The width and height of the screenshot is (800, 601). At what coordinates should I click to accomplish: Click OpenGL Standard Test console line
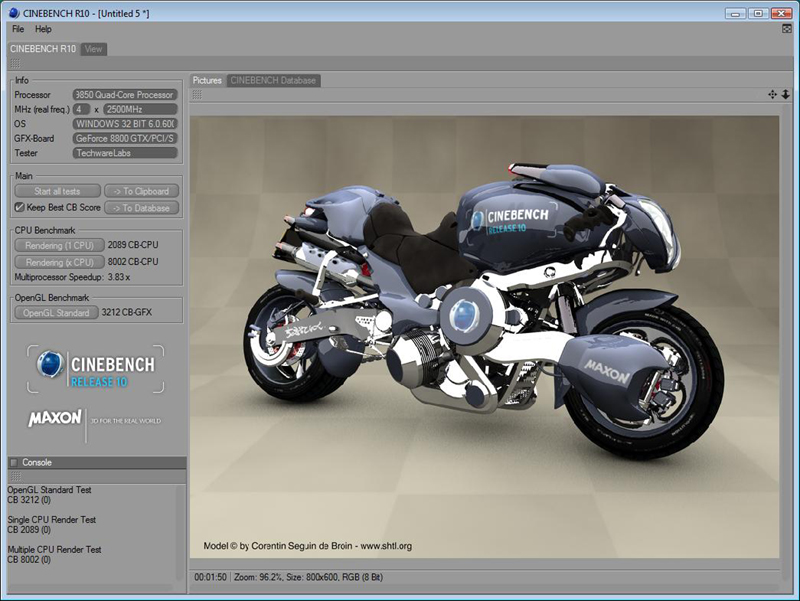coord(49,490)
